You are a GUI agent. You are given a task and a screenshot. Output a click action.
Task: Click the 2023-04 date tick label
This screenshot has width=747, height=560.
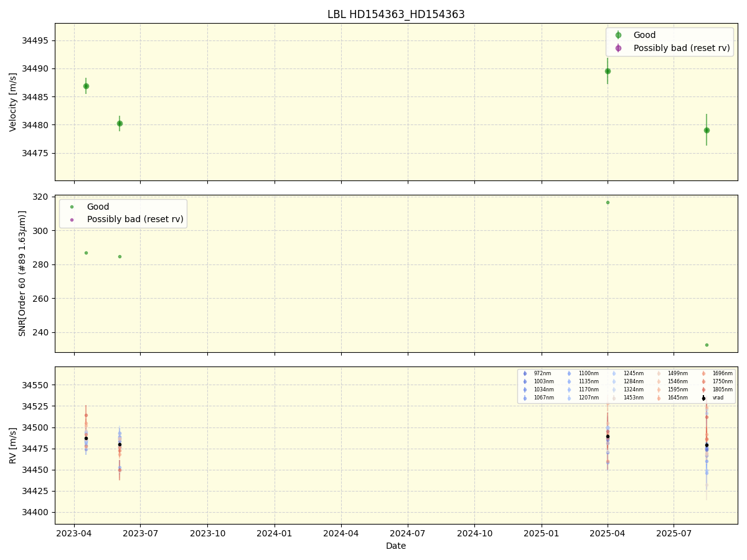(x=74, y=534)
